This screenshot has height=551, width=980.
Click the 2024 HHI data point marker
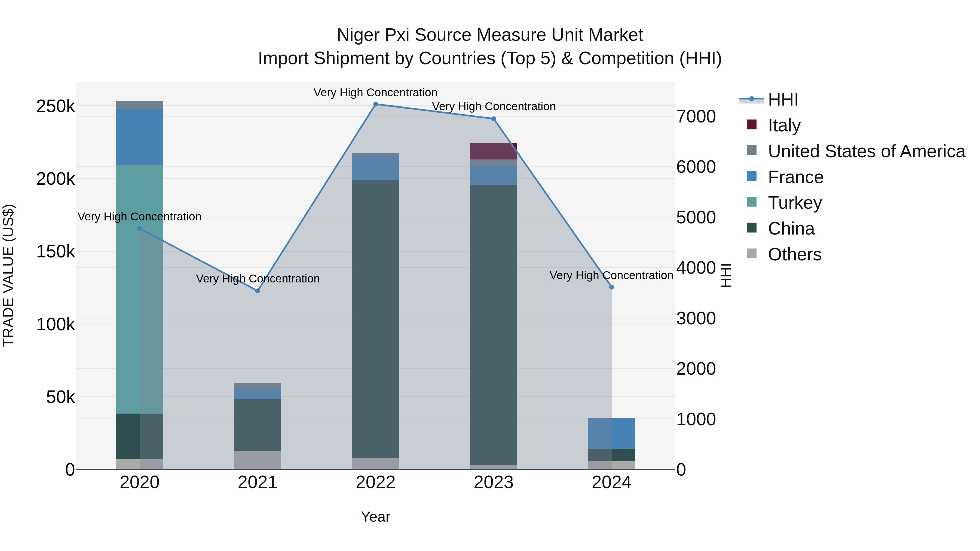pos(611,287)
